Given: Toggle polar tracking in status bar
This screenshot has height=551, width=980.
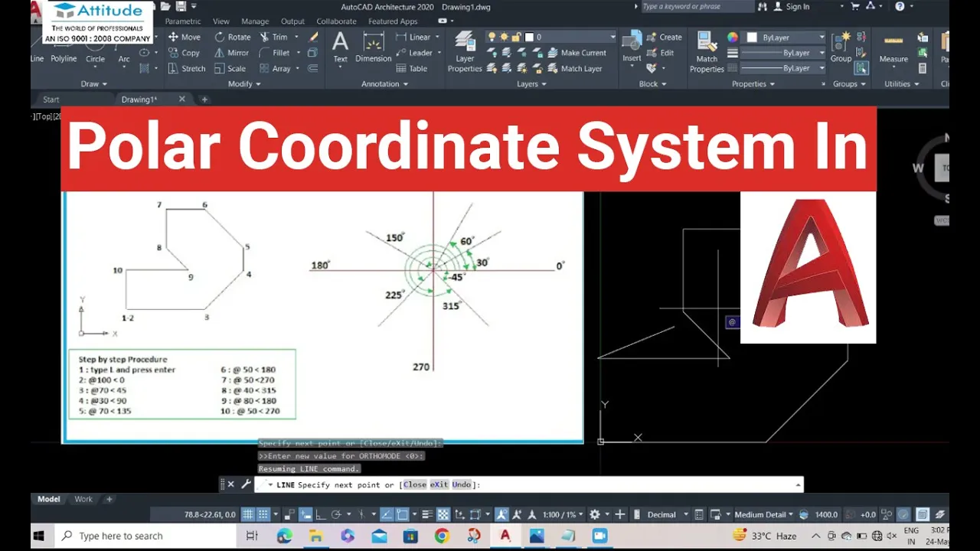Looking at the screenshot, I should coord(336,515).
